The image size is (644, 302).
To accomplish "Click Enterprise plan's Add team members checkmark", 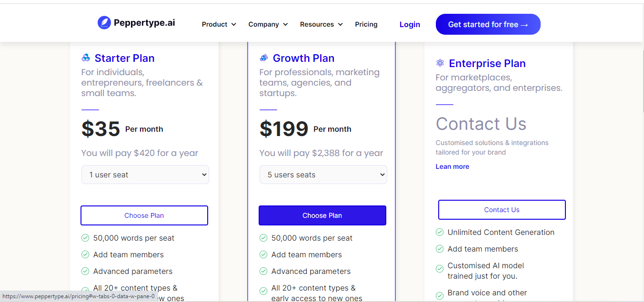I will pos(440,249).
